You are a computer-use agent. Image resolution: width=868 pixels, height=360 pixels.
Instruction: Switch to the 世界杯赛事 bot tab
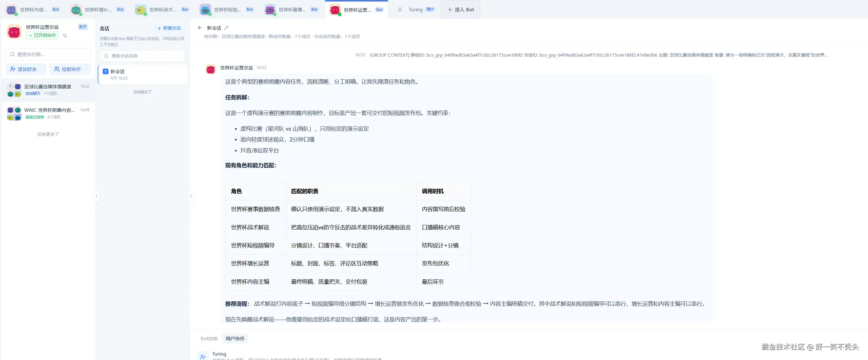[x=292, y=10]
